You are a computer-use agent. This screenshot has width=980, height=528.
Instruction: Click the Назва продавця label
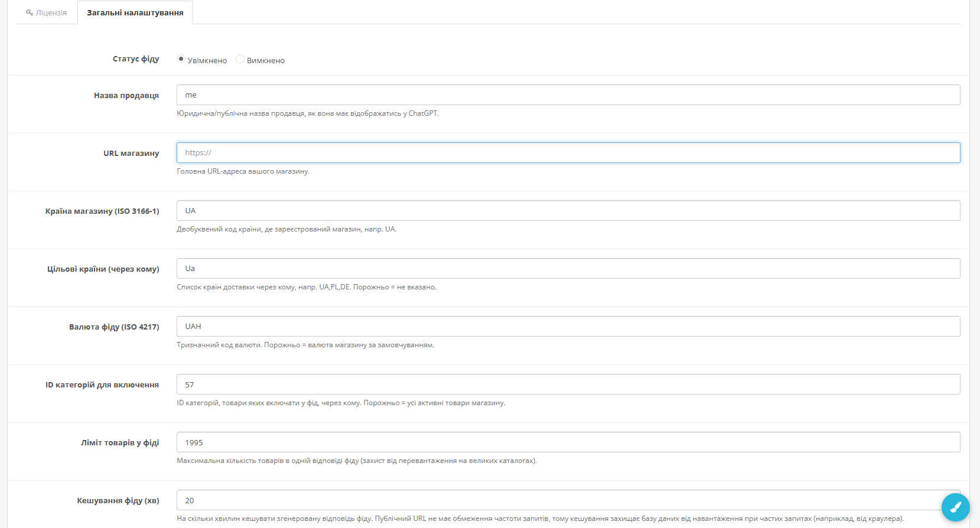(126, 95)
